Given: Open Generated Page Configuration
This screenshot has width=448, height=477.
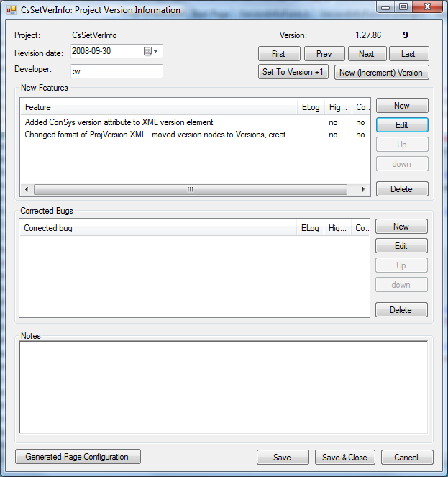Looking at the screenshot, I should point(77,457).
